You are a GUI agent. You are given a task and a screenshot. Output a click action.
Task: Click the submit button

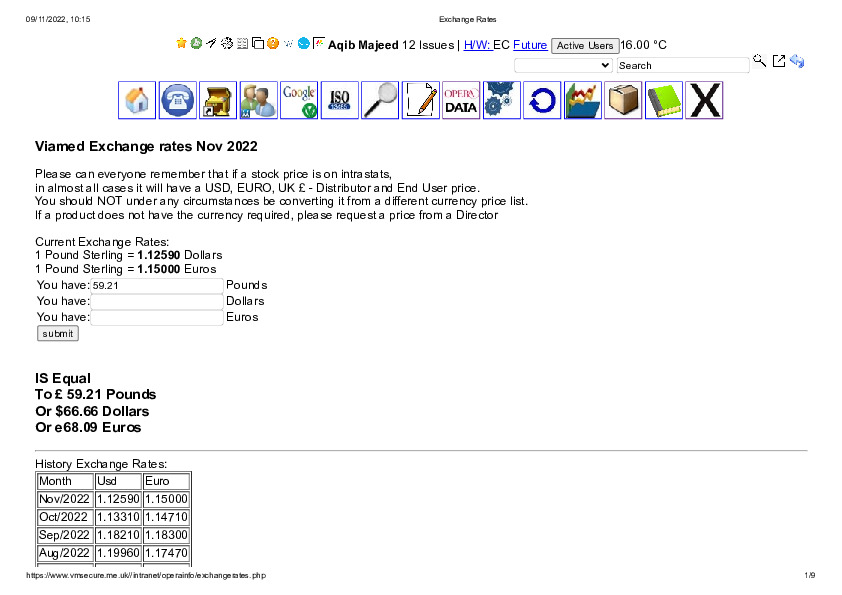58,334
